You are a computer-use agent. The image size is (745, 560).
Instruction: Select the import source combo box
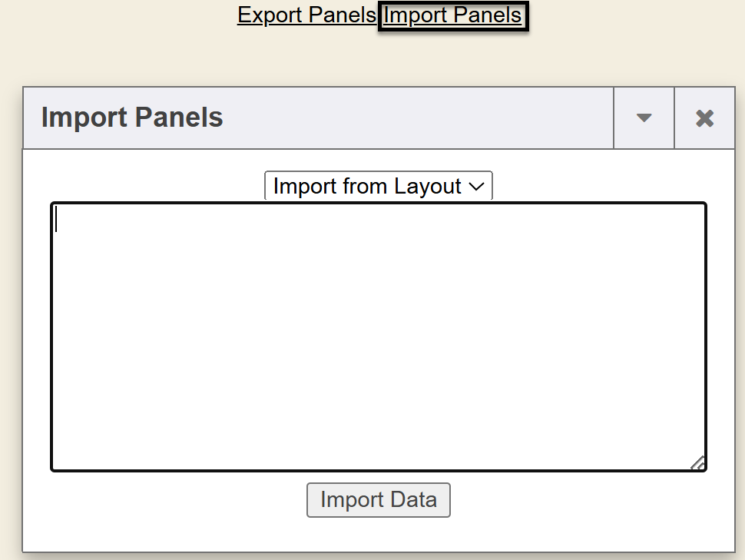[378, 186]
